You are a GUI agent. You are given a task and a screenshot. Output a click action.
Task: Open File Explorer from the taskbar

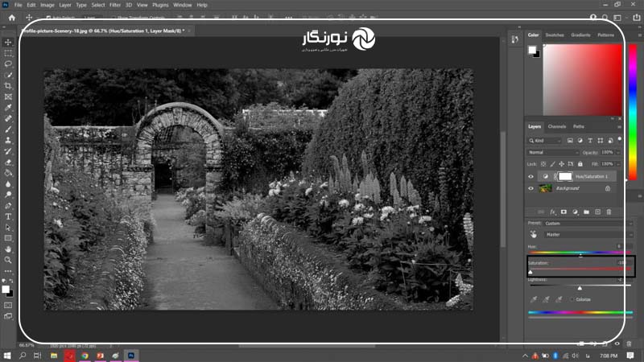click(x=53, y=356)
